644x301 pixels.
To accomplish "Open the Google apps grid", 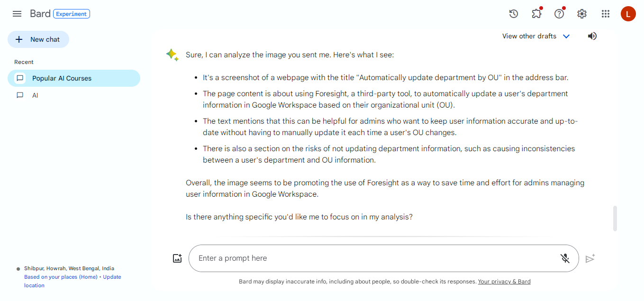I will pos(605,14).
